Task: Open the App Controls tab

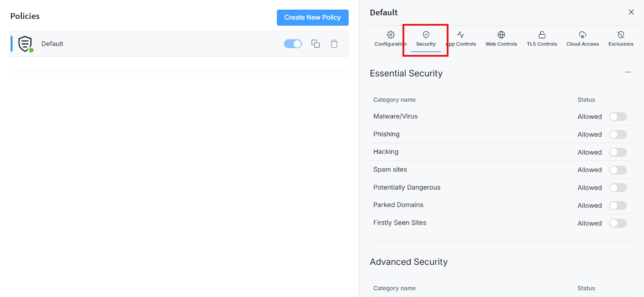Action: point(461,39)
